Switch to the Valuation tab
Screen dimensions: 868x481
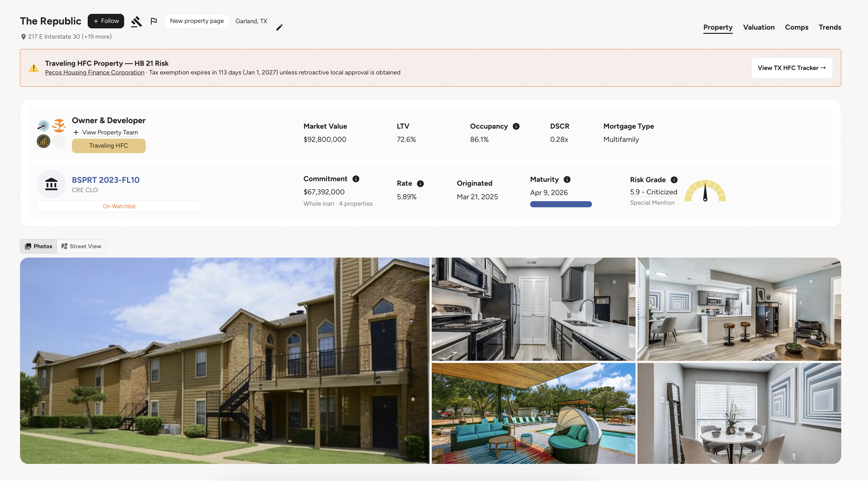point(758,27)
